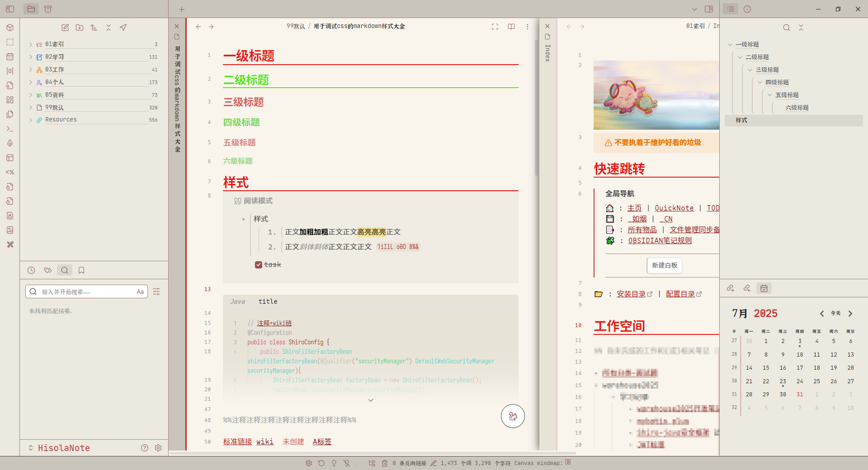Create a new note with pencil icon
Viewport: 868px width, 470px height.
point(65,28)
